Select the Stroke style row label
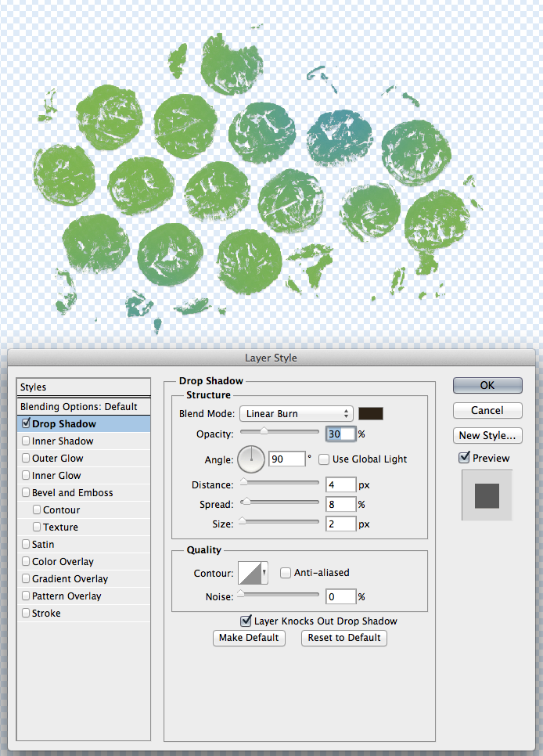 pos(46,614)
